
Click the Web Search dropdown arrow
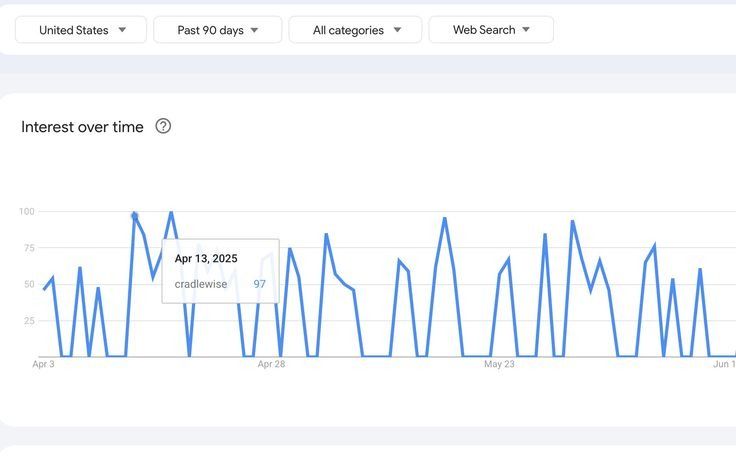click(x=526, y=30)
